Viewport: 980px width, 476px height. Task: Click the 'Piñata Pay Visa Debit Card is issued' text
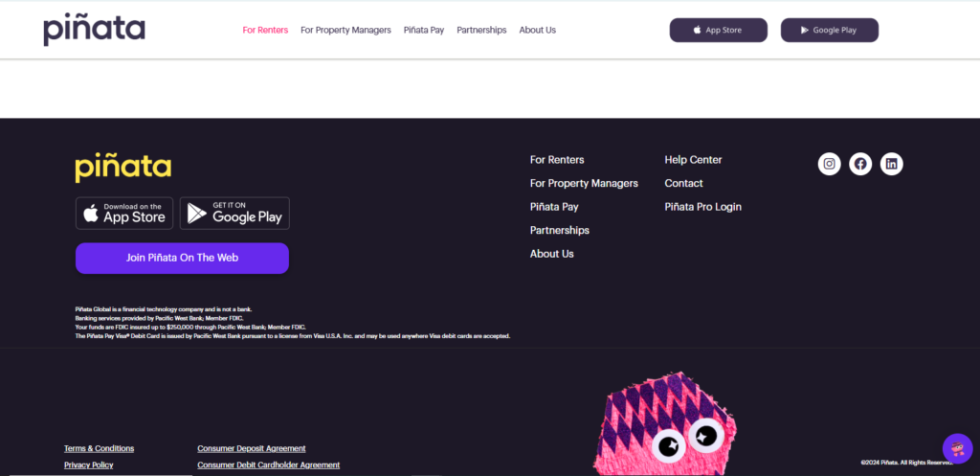click(293, 336)
